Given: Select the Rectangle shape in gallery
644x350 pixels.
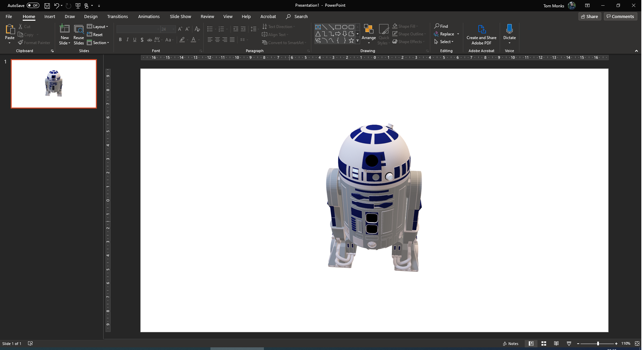Looking at the screenshot, I should (338, 27).
